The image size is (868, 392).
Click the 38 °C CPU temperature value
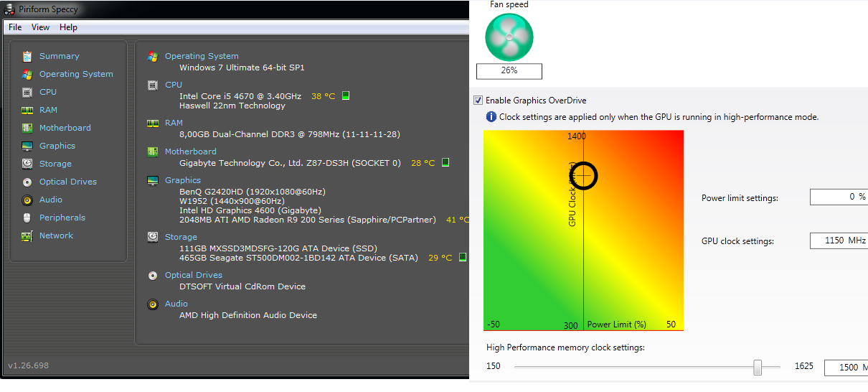pos(323,95)
